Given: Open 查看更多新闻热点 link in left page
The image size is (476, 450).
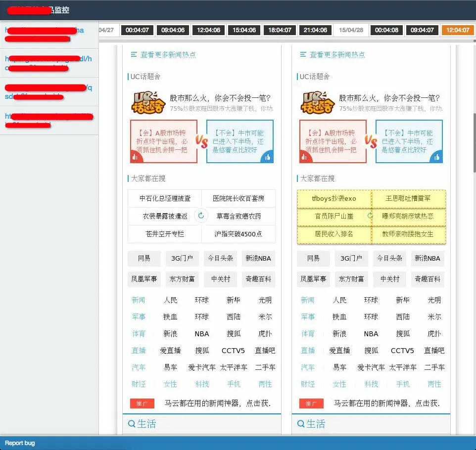Looking at the screenshot, I should pyautogui.click(x=168, y=54).
